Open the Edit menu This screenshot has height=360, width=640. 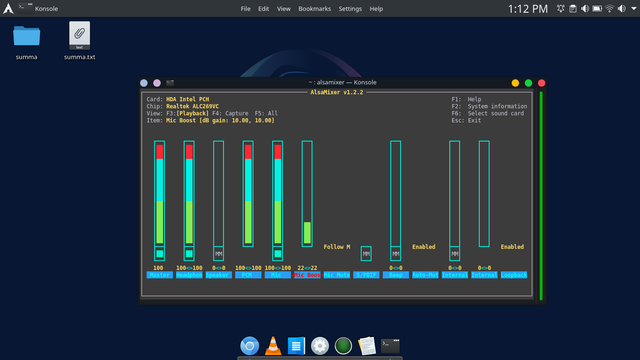pos(263,9)
